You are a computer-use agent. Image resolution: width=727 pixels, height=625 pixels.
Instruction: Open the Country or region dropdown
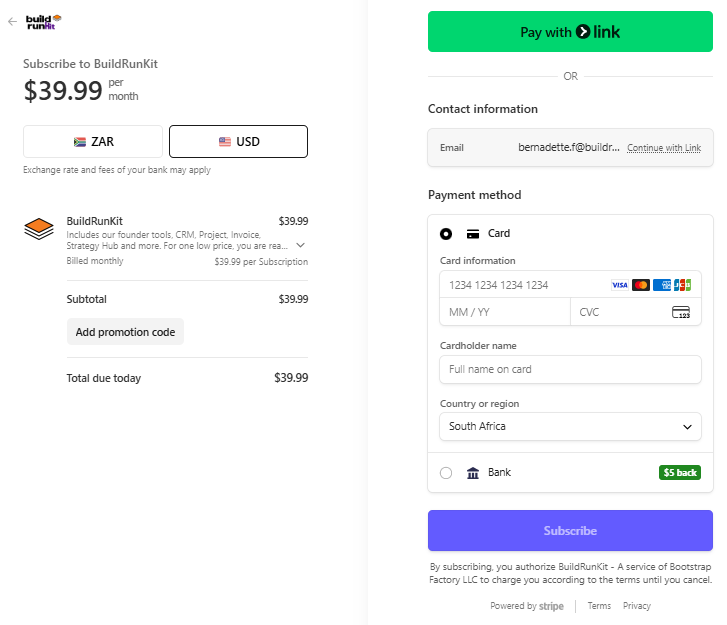[570, 427]
